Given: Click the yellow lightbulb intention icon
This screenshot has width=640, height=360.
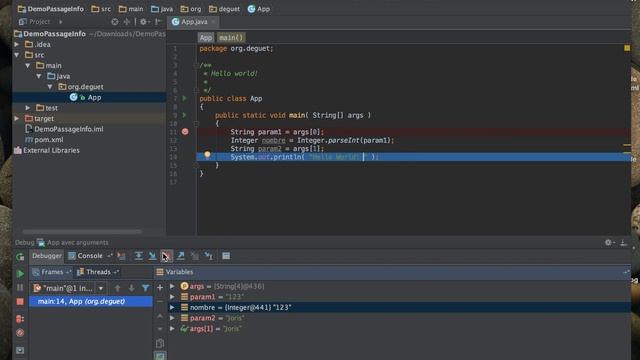Looking at the screenshot, I should pyautogui.click(x=207, y=155).
